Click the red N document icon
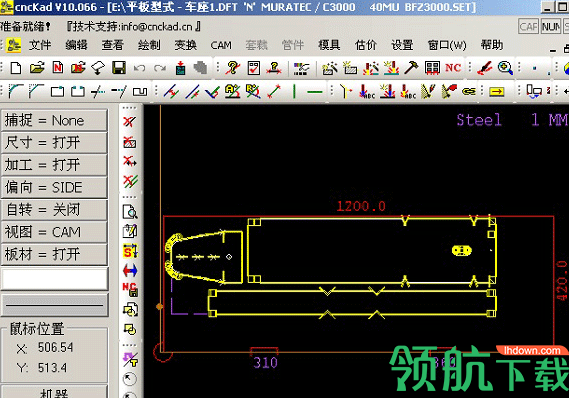Viewport: 569px width, 398px height. (58, 68)
